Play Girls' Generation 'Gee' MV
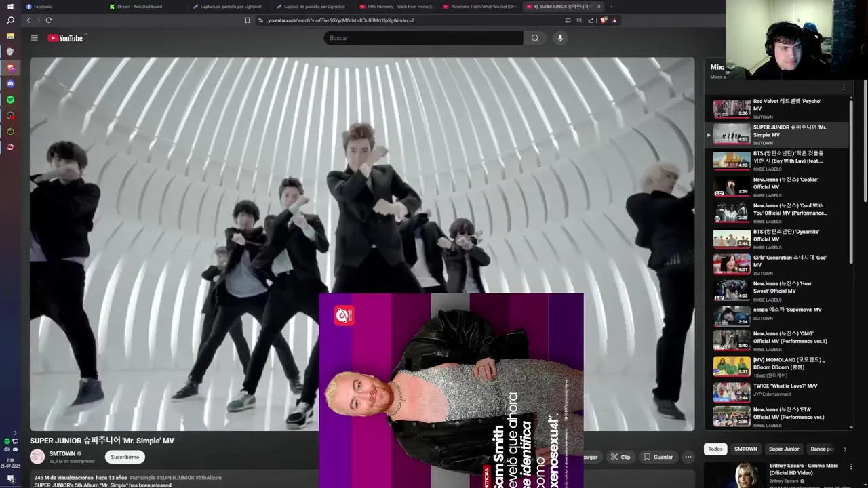 tap(778, 264)
